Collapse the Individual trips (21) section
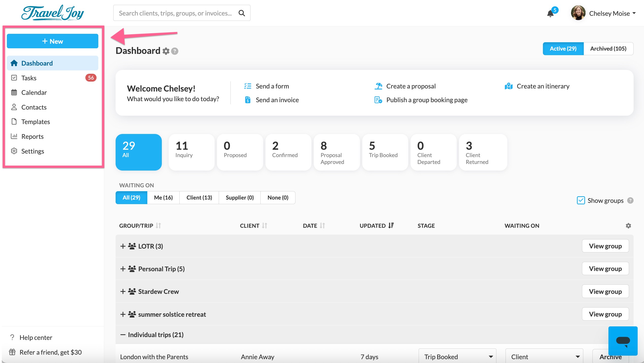Image resolution: width=644 pixels, height=363 pixels. click(123, 335)
